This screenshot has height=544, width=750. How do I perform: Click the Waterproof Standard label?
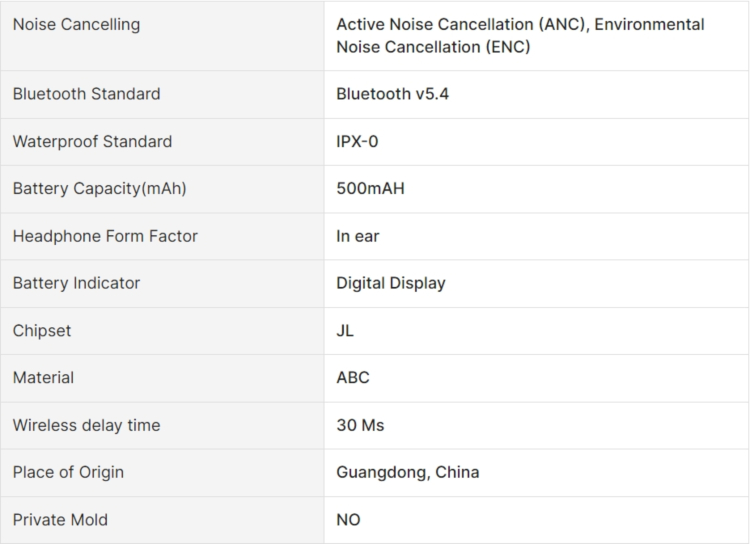(92, 142)
